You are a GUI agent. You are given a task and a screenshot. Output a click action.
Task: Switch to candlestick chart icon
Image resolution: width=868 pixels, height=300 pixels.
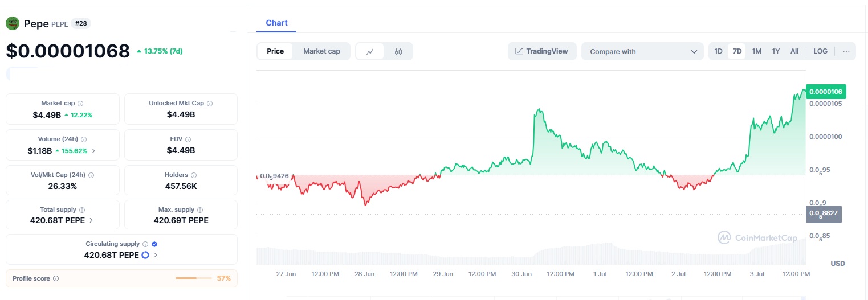point(398,51)
